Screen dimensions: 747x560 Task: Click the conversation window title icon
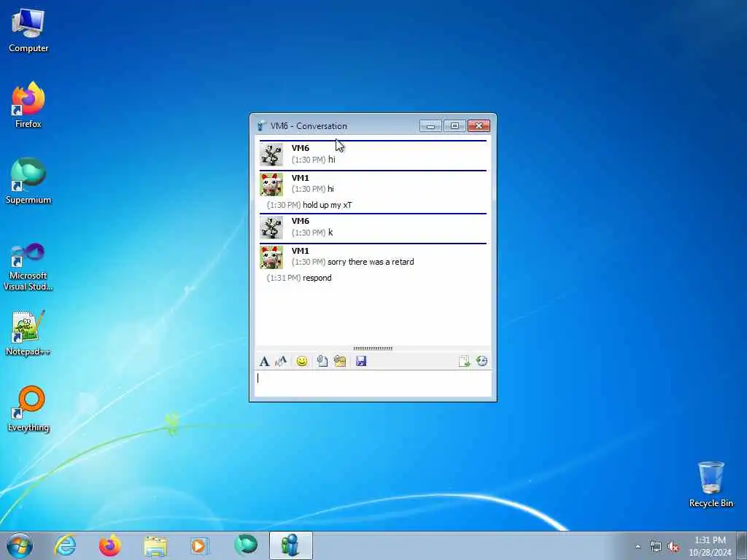click(x=261, y=126)
